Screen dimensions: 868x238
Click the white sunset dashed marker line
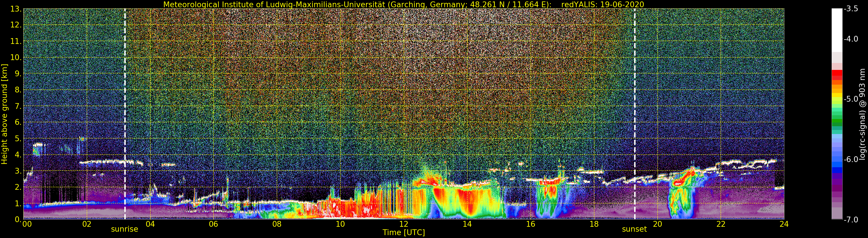coord(635,114)
